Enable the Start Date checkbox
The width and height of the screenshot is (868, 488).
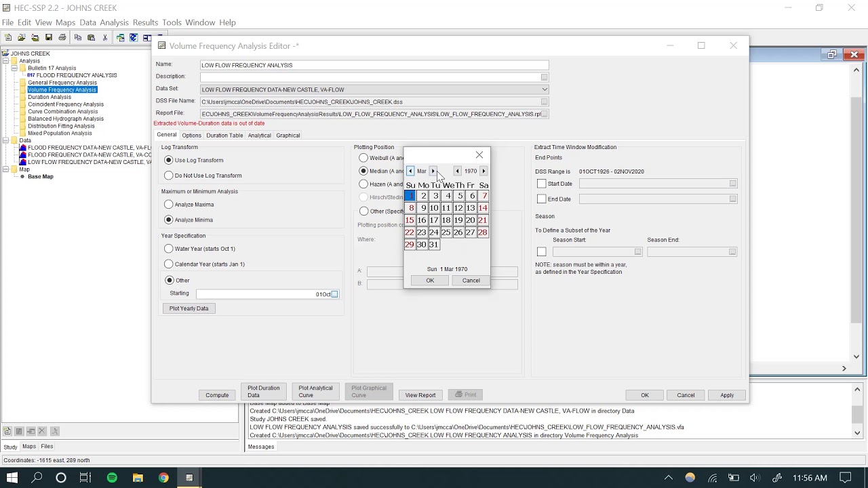[x=541, y=184]
